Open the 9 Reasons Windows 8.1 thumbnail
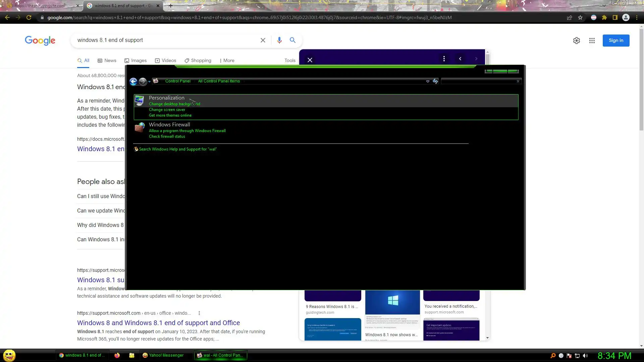644x362 pixels. [x=332, y=296]
